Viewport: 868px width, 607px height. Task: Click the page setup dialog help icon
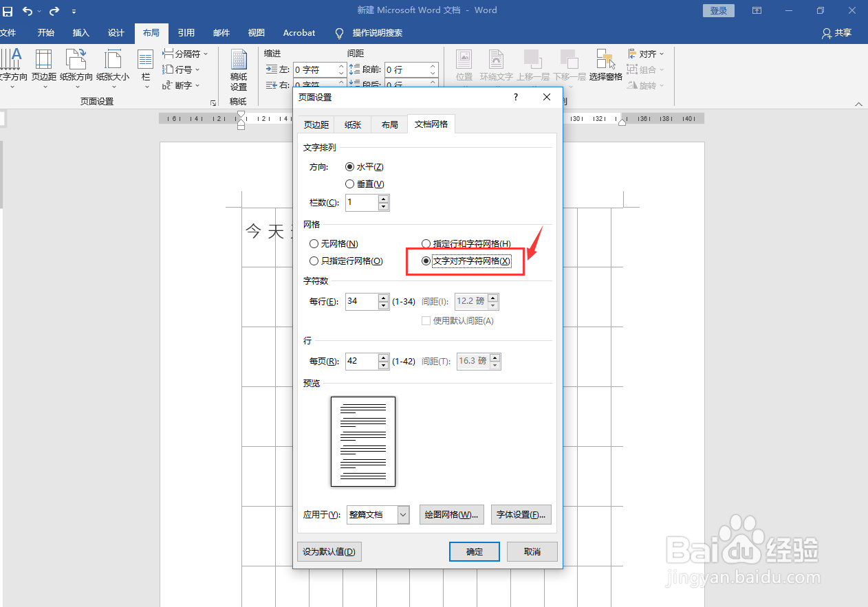pyautogui.click(x=516, y=98)
